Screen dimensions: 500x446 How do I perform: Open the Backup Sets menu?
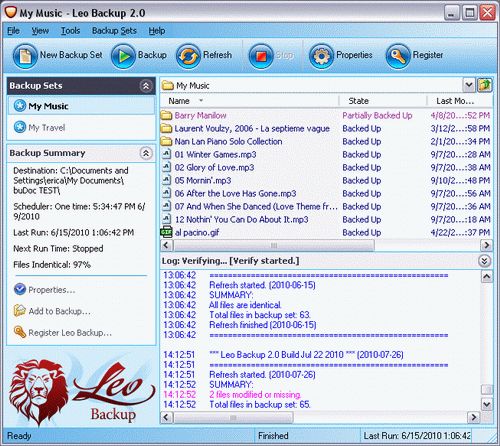click(x=114, y=31)
